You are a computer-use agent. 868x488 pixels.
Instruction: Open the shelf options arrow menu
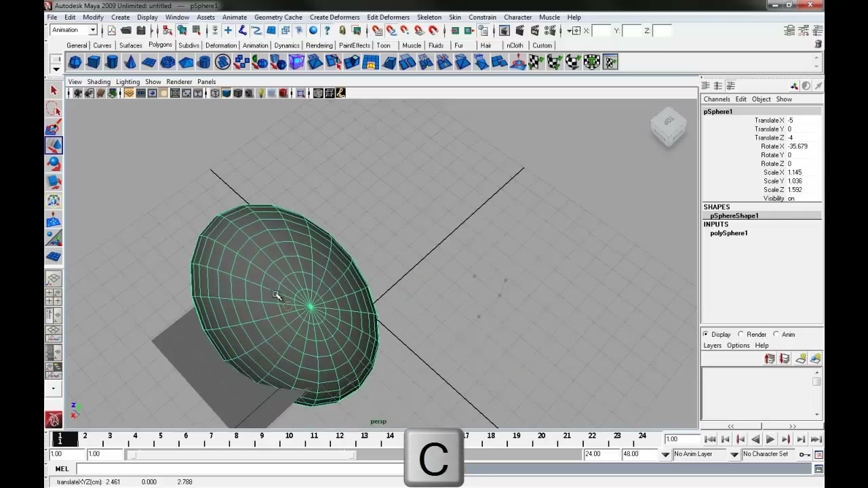[56, 68]
